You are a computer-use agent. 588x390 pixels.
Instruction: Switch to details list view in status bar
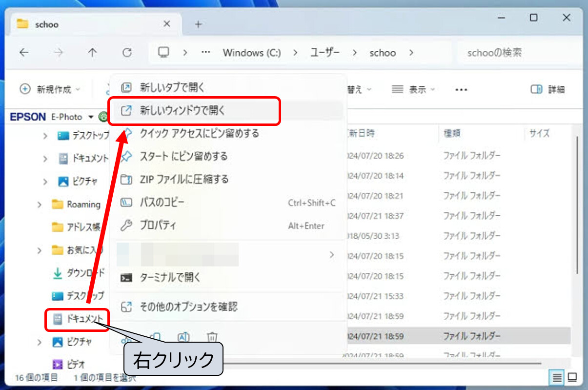tap(557, 377)
